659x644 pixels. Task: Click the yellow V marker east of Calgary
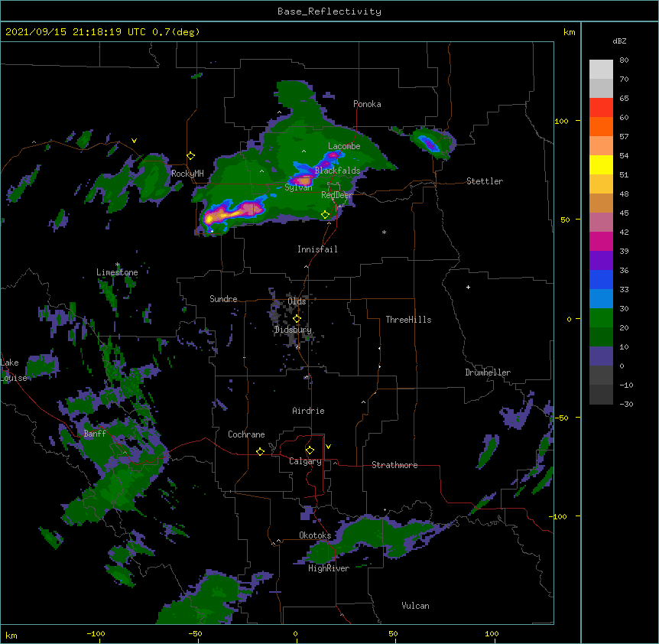pos(328,447)
